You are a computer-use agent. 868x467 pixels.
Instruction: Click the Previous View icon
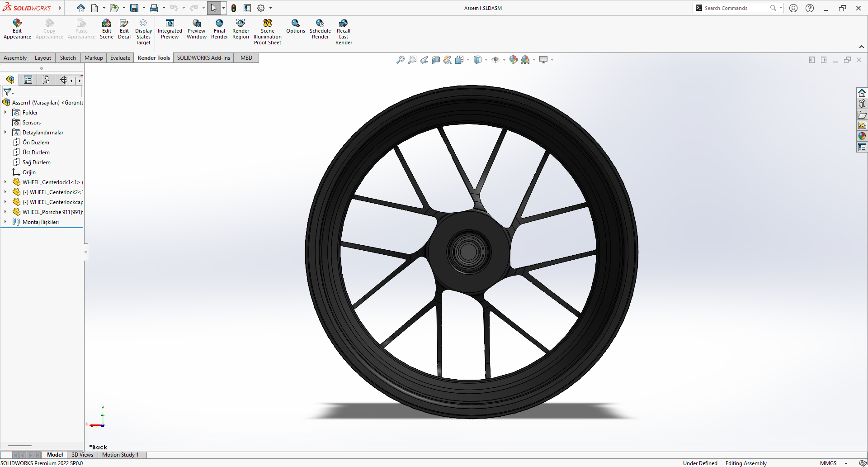[x=424, y=60]
